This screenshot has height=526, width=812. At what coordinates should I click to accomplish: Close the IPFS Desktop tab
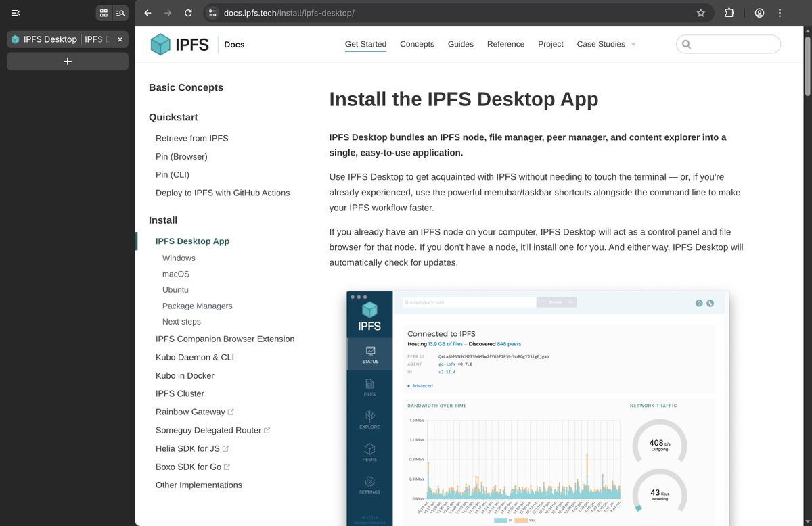tap(120, 39)
